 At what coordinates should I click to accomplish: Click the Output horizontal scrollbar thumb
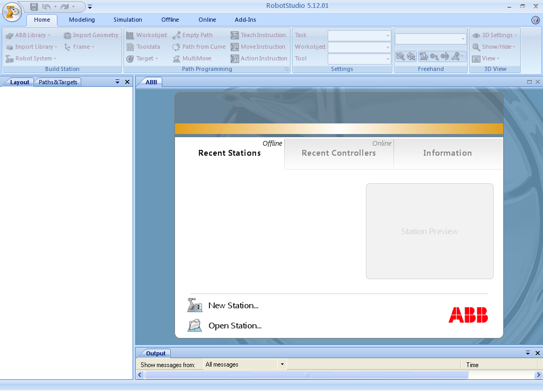(x=306, y=375)
